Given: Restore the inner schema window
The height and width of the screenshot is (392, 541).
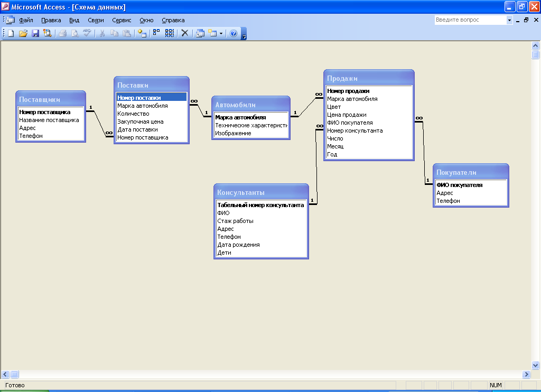Looking at the screenshot, I should coord(526,20).
